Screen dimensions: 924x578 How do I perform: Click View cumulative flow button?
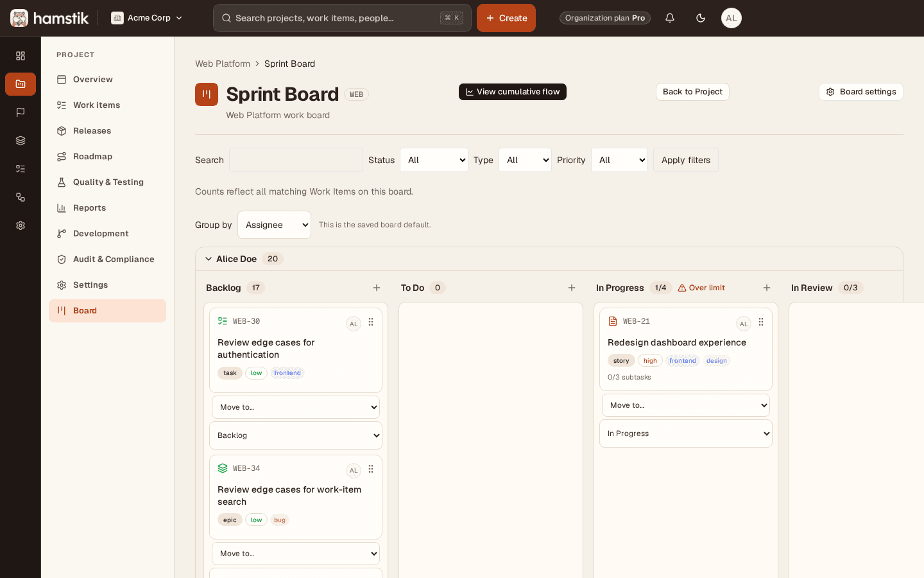tap(513, 92)
